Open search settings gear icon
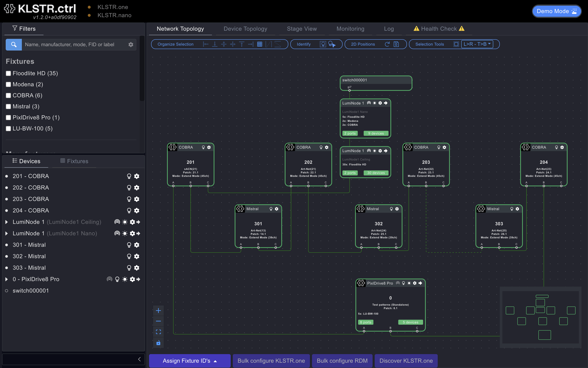 [131, 45]
